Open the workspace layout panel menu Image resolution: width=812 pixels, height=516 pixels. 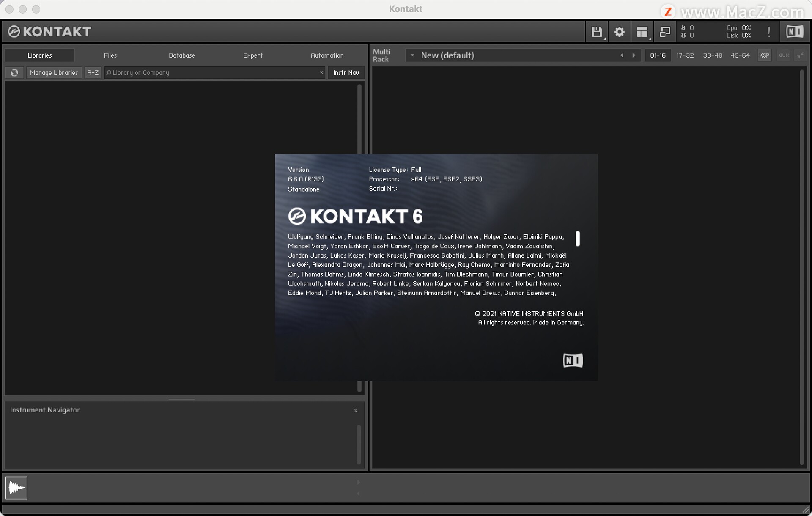pos(642,32)
